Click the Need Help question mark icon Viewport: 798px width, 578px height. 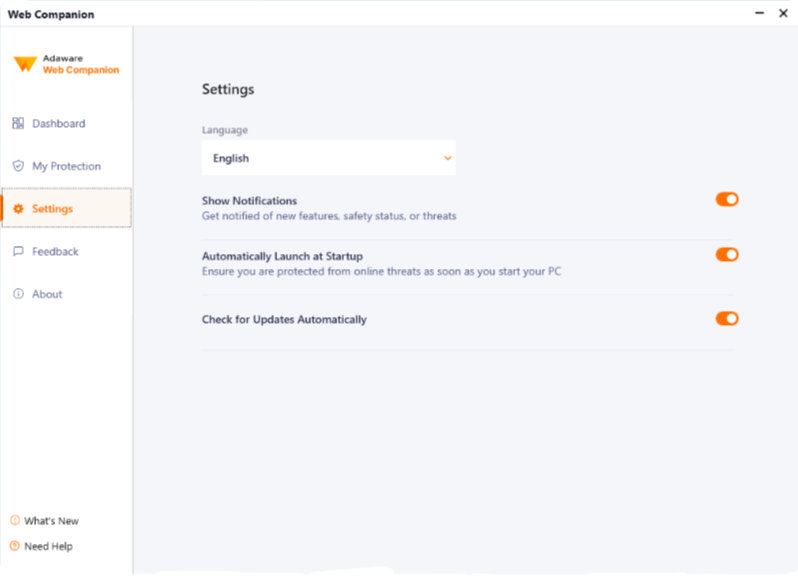coord(15,546)
